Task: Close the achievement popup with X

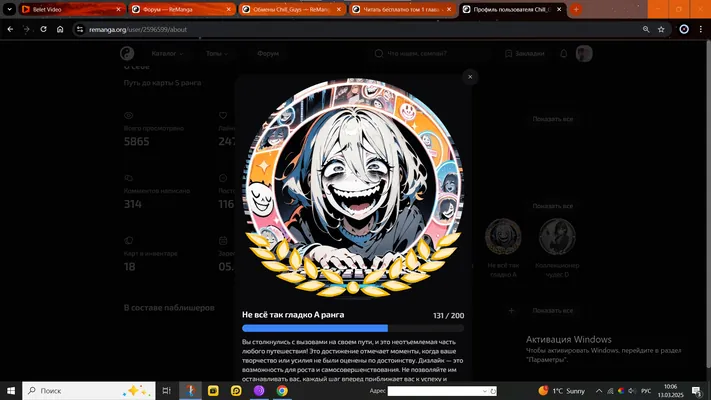Action: [x=470, y=77]
